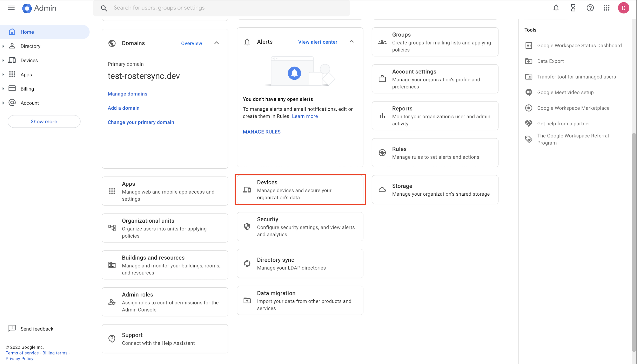Click the MANAGE RULES button
This screenshot has width=637, height=364.
pyautogui.click(x=262, y=132)
